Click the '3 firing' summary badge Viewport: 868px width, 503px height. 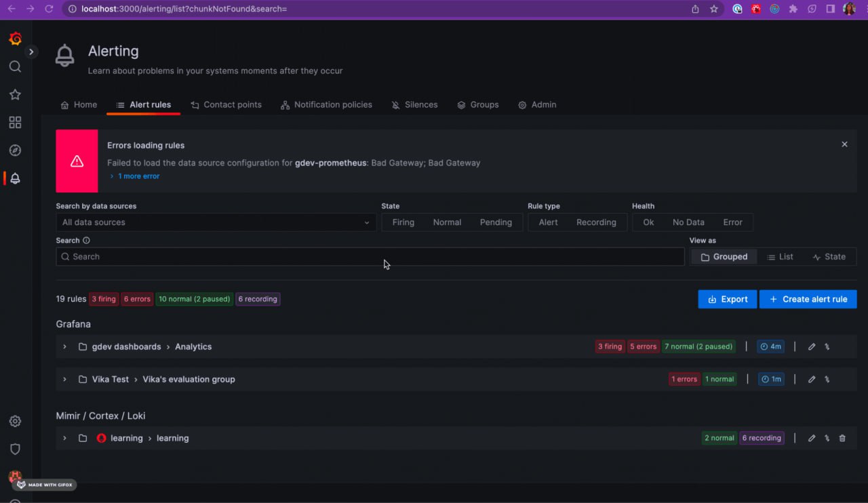point(104,299)
